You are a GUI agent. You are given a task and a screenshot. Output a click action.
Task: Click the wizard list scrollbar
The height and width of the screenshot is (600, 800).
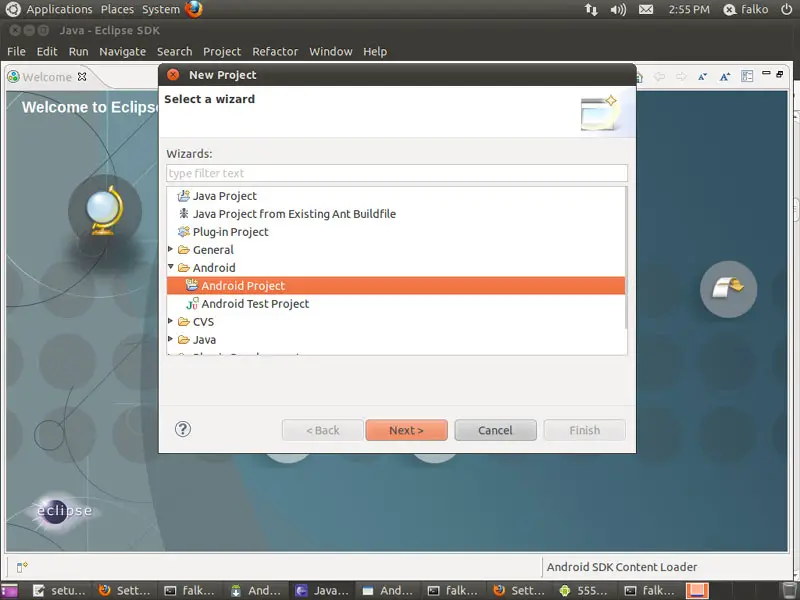626,258
